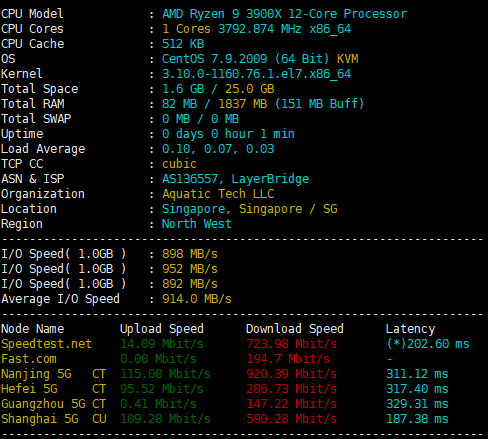
Task: Click the Upload Speed column header
Action: pos(162,329)
